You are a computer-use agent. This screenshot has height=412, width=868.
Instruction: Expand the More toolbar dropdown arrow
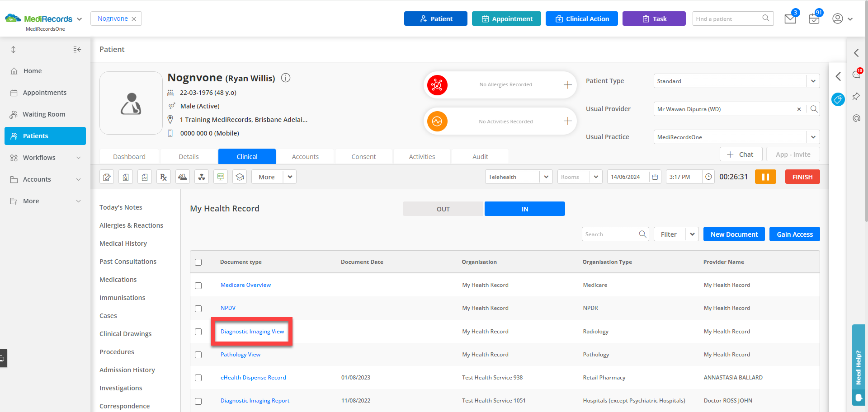coord(290,177)
